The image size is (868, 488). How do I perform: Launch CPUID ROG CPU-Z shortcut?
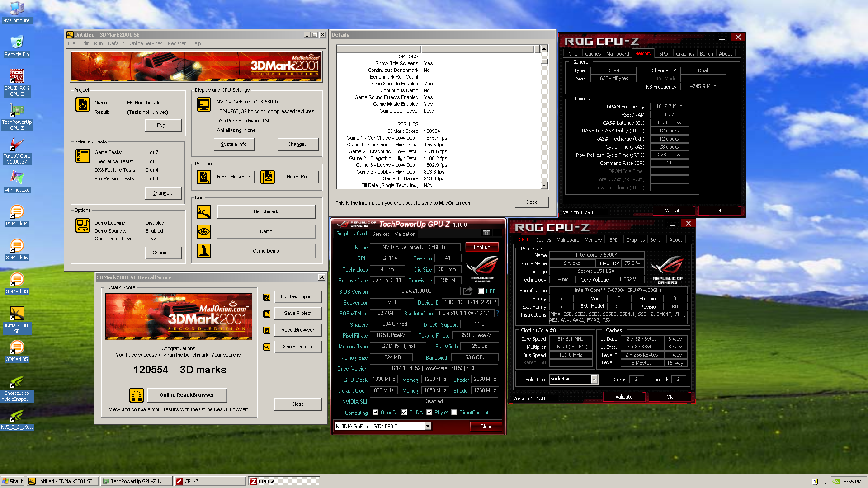17,82
